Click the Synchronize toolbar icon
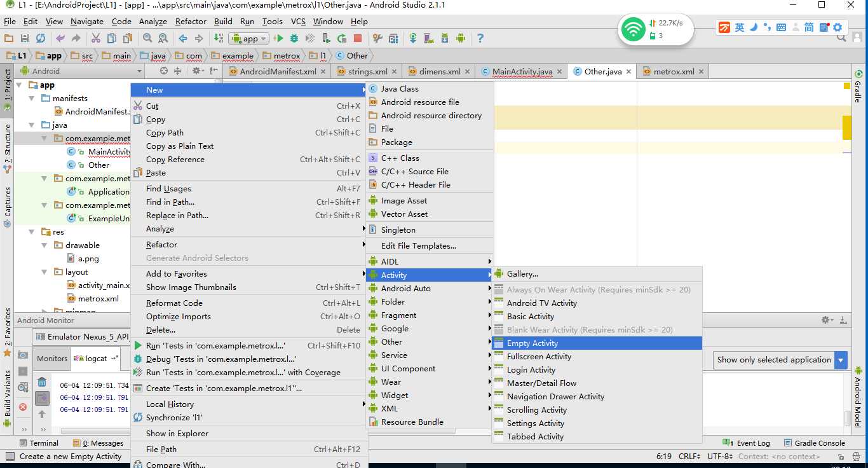 pyautogui.click(x=41, y=38)
